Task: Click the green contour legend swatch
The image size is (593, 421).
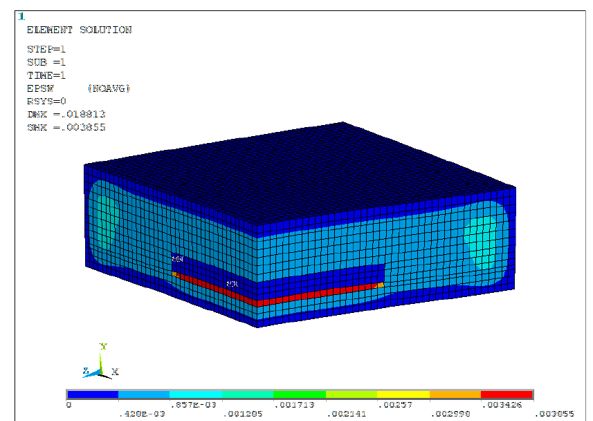Action: click(300, 395)
